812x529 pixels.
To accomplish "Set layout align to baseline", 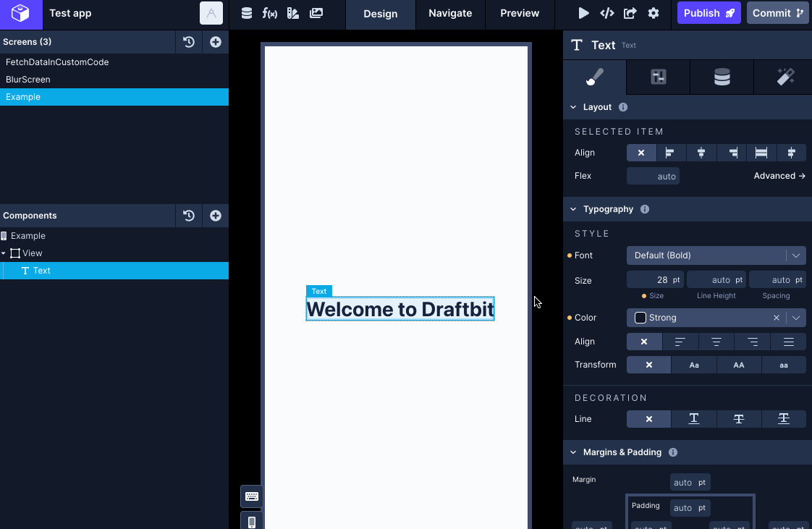I will pos(791,153).
